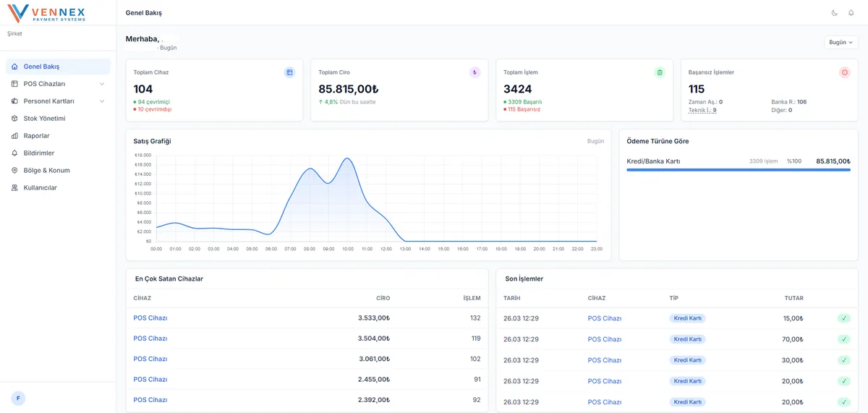Go to Kullanıcılar in the sidebar
The height and width of the screenshot is (413, 868).
[x=40, y=188]
